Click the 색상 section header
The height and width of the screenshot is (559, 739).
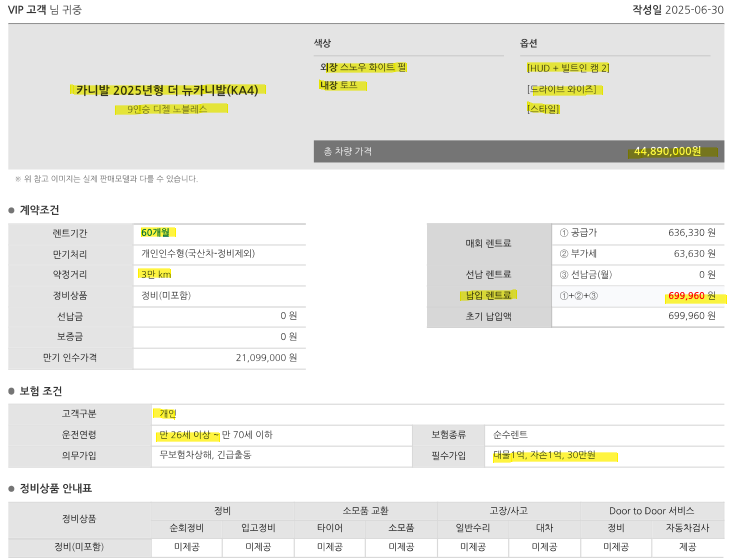pyautogui.click(x=322, y=43)
